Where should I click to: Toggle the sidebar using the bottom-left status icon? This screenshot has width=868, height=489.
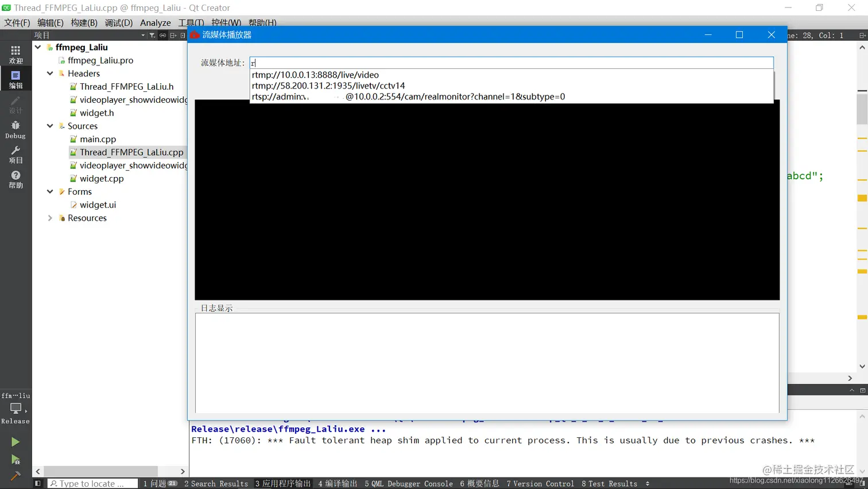click(x=38, y=484)
